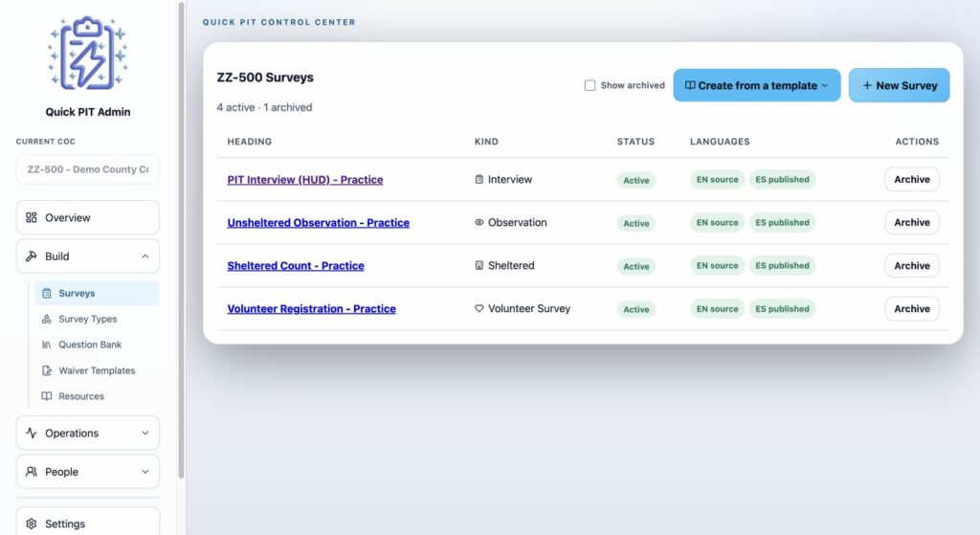Open Question Bank in the sidebar
Viewport: 980px width, 535px height.
98,345
